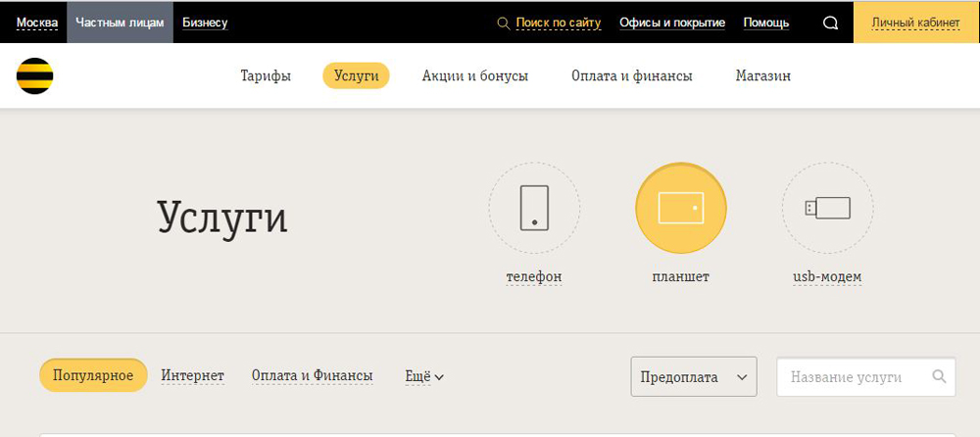The width and height of the screenshot is (980, 437).
Task: Select the USB modem icon
Action: pos(826,208)
